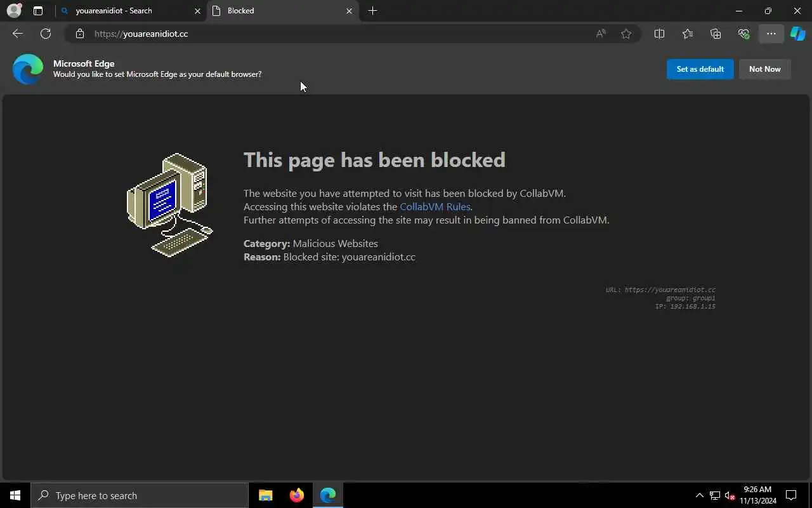Select the Blocked tab
This screenshot has width=812, height=508.
click(282, 11)
